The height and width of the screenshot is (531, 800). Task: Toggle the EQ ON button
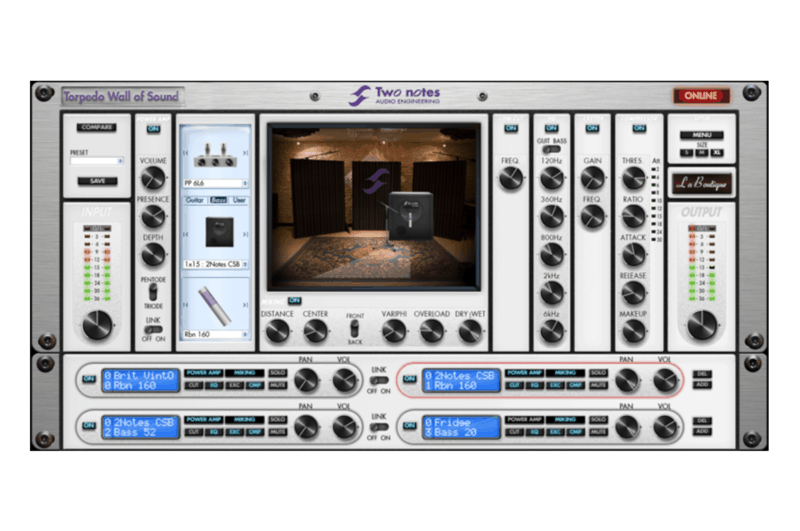pos(552,128)
